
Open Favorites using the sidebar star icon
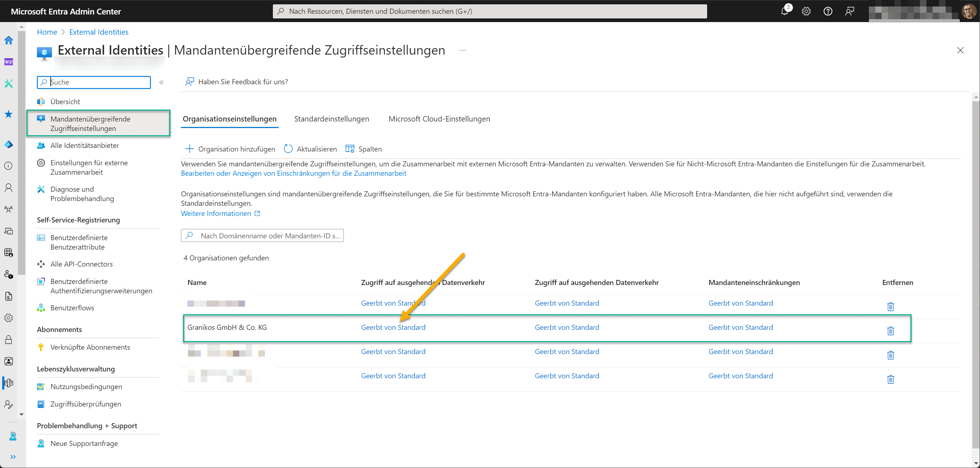pyautogui.click(x=8, y=114)
